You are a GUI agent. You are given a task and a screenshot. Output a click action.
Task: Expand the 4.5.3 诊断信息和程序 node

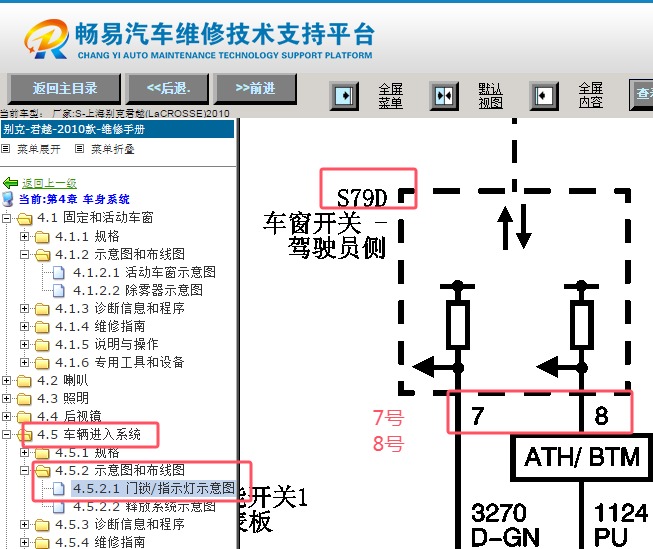25,524
